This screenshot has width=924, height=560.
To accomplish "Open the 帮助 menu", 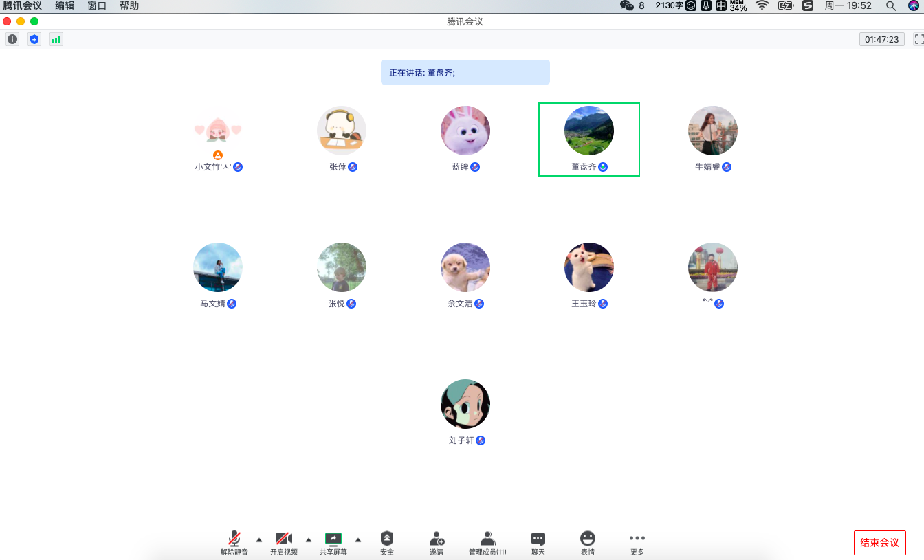I will (129, 5).
